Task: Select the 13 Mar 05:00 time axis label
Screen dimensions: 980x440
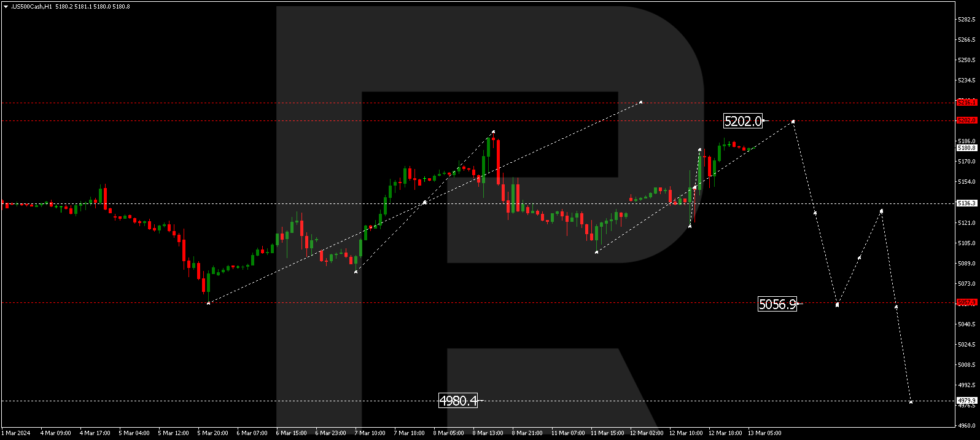Action: coord(764,433)
